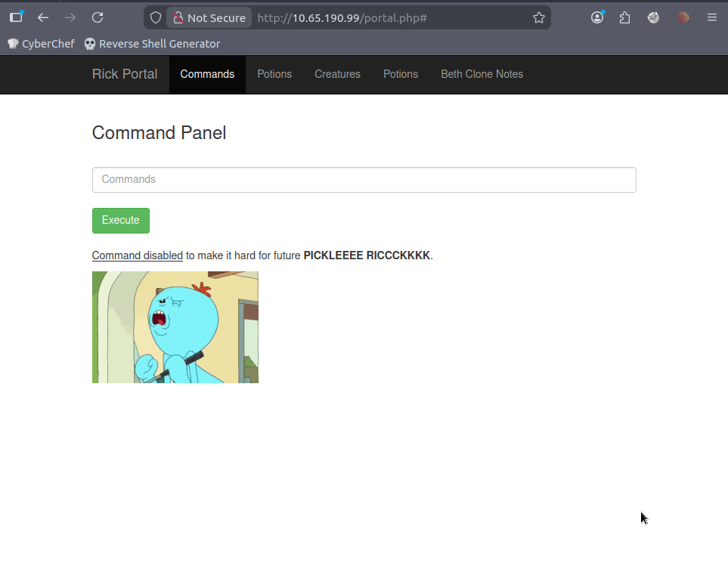Open the Creatures nav tab
The width and height of the screenshot is (728, 582).
pyautogui.click(x=337, y=74)
